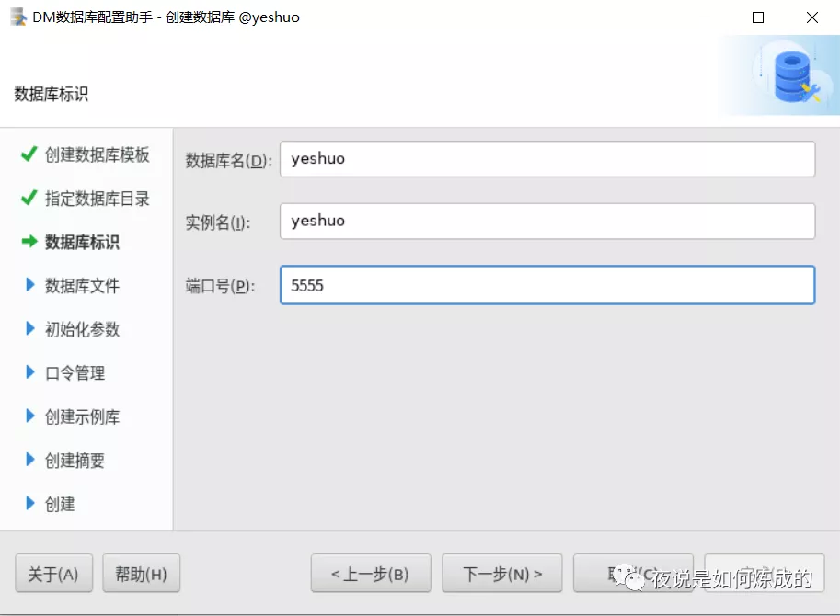This screenshot has width=840, height=616.
Task: Proceed with 下一步(N)> button
Action: click(502, 574)
